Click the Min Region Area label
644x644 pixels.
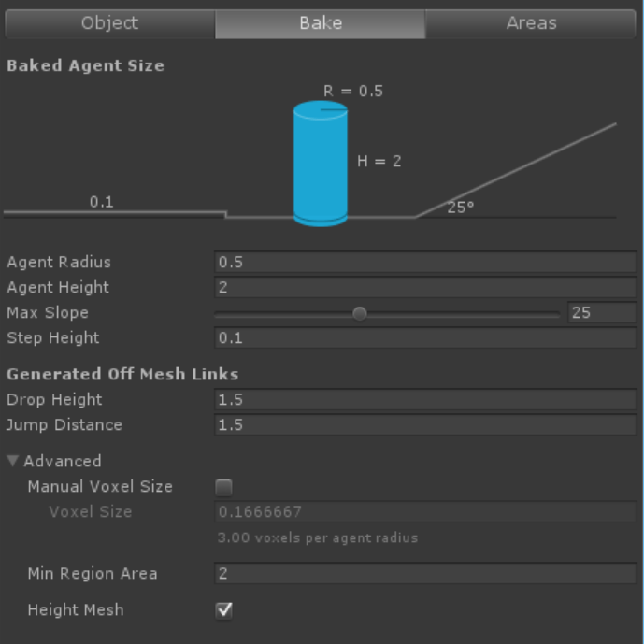pyautogui.click(x=93, y=574)
